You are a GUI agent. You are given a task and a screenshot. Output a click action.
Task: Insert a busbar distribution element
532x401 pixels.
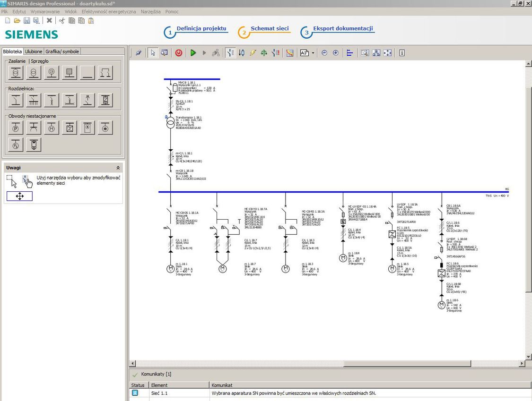[34, 100]
